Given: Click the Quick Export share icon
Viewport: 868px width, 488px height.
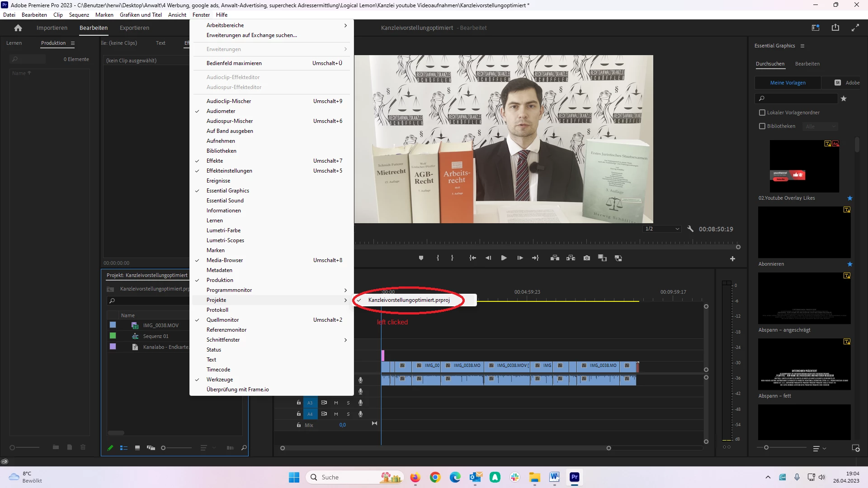Looking at the screenshot, I should point(835,28).
